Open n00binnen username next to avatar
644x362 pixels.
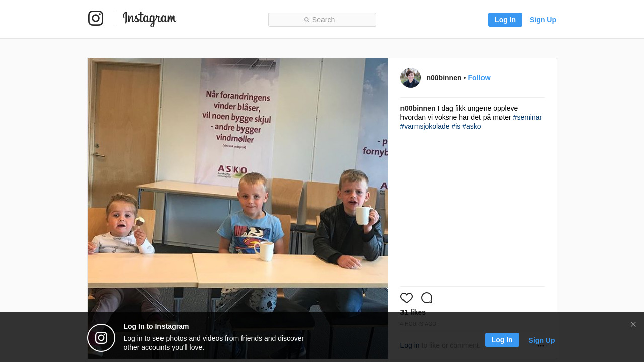coord(444,78)
